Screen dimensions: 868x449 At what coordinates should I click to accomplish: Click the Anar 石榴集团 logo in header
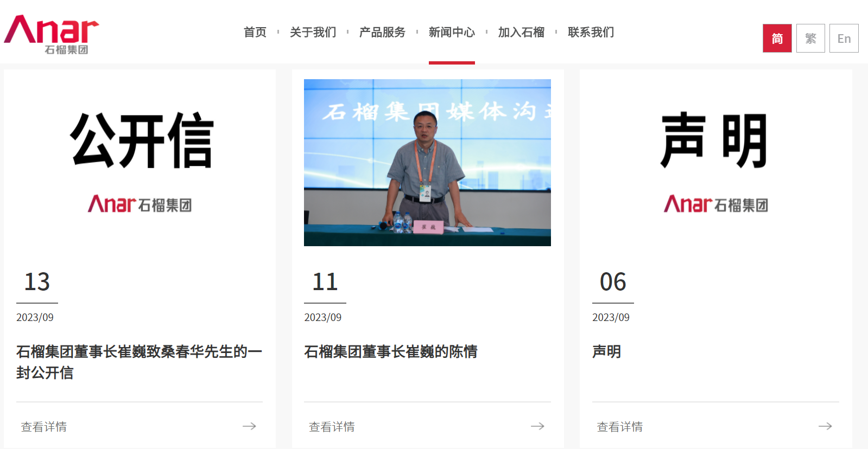(52, 34)
